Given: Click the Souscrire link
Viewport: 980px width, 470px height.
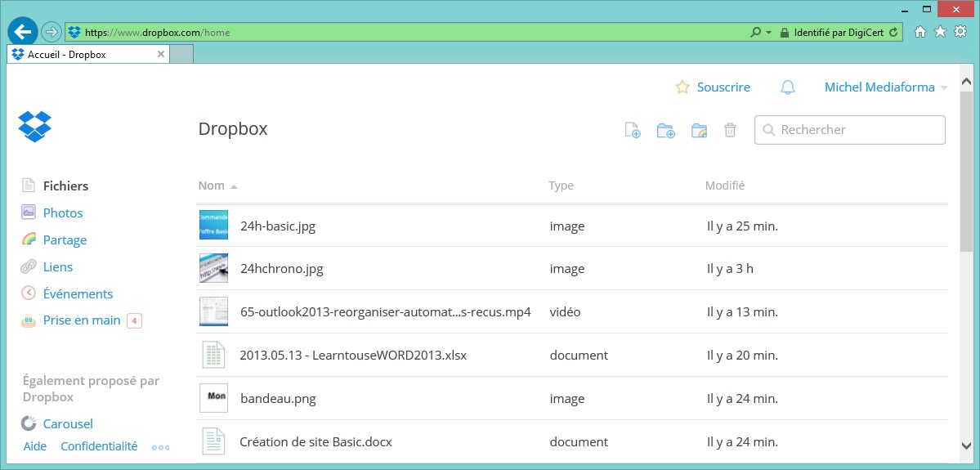Looking at the screenshot, I should (x=723, y=87).
